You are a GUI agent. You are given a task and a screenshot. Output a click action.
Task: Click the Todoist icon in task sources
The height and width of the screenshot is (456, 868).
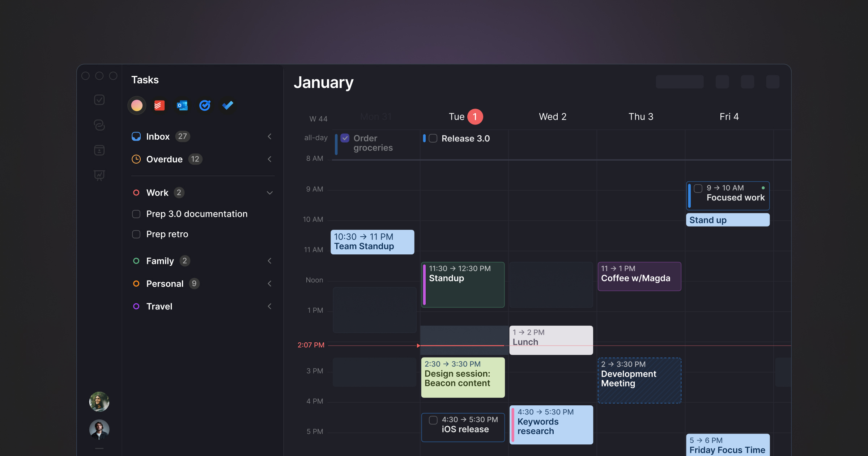click(x=159, y=105)
